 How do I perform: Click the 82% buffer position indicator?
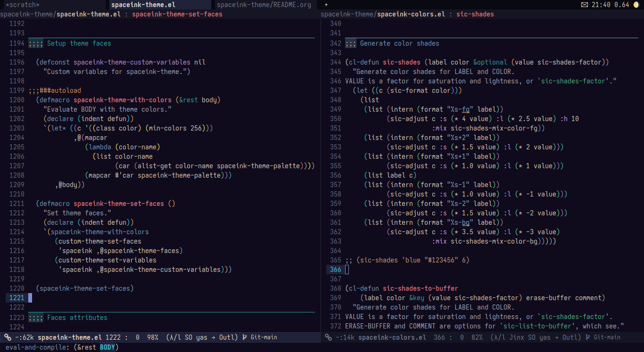pyautogui.click(x=477, y=337)
